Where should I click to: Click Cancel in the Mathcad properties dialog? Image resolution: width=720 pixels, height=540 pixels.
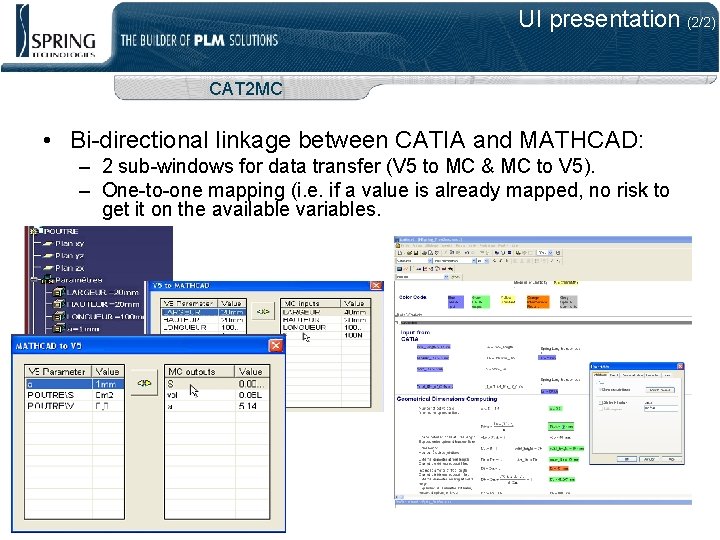click(649, 459)
